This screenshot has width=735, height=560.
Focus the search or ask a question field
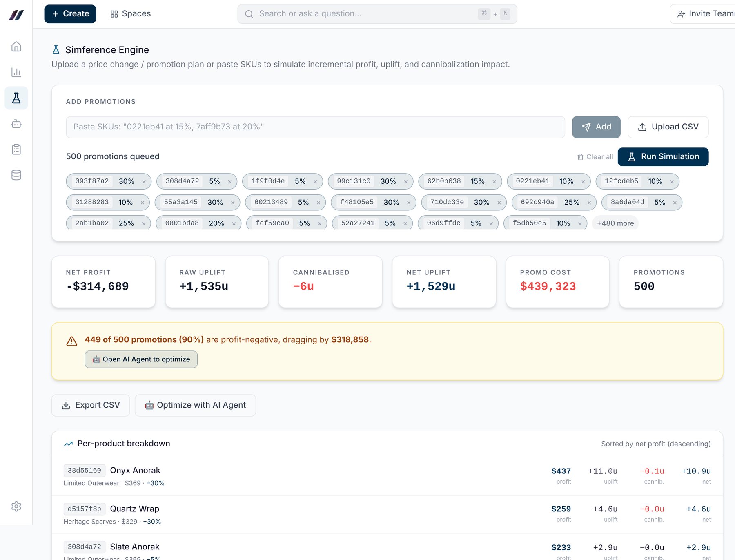coord(377,14)
